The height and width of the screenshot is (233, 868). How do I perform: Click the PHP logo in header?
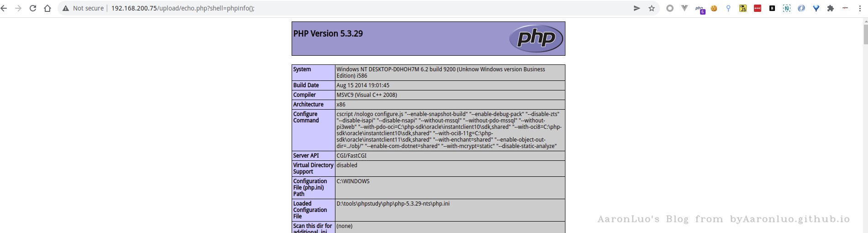[536, 38]
